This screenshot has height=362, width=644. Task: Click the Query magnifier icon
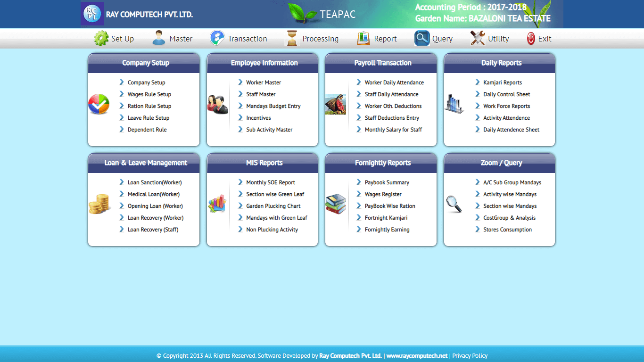pyautogui.click(x=422, y=38)
